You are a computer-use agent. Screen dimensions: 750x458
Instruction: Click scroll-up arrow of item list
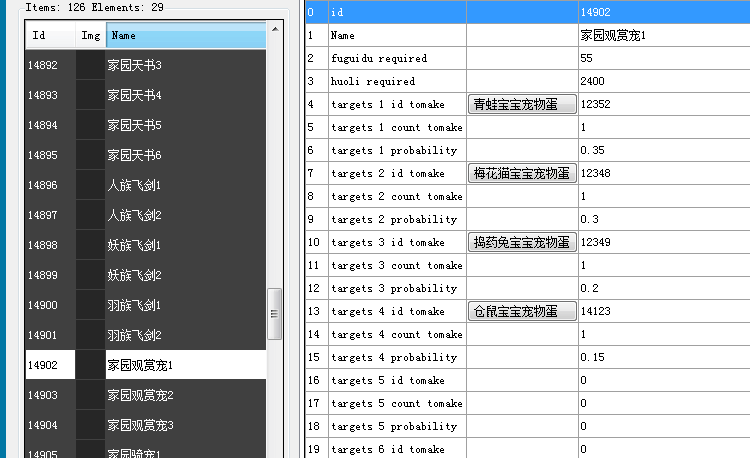pyautogui.click(x=275, y=30)
